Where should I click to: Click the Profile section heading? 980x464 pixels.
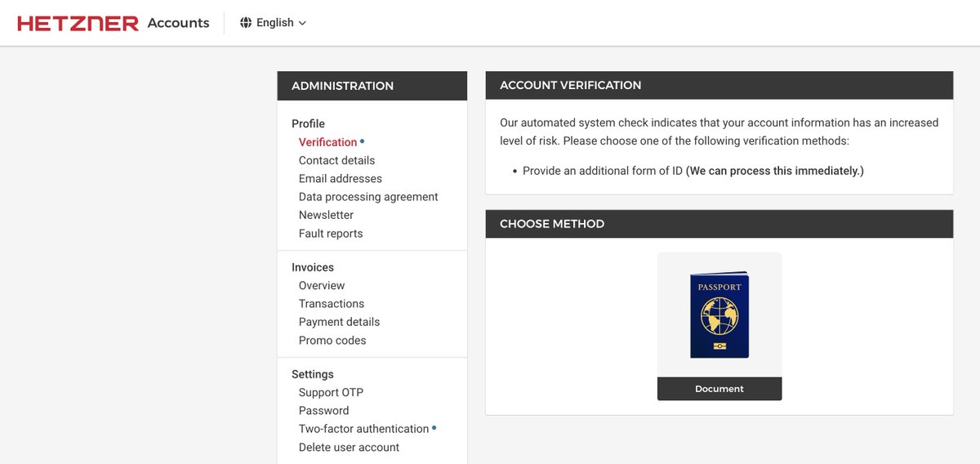point(308,123)
